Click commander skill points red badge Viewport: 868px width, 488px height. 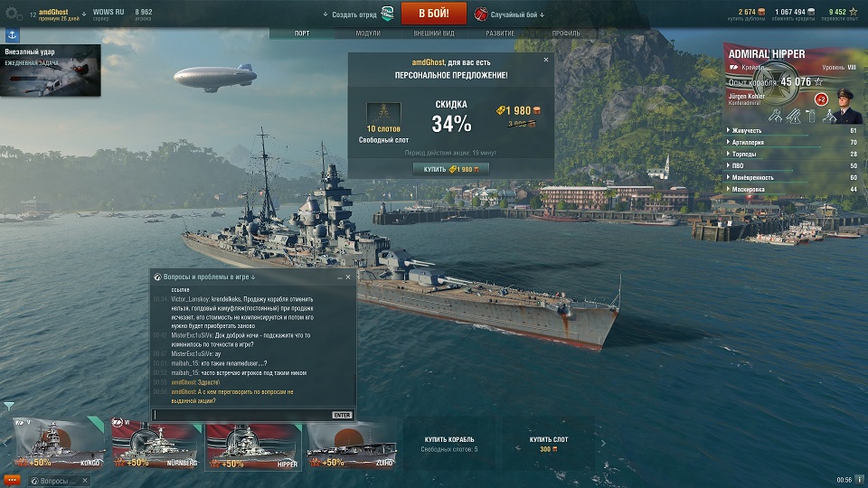821,99
